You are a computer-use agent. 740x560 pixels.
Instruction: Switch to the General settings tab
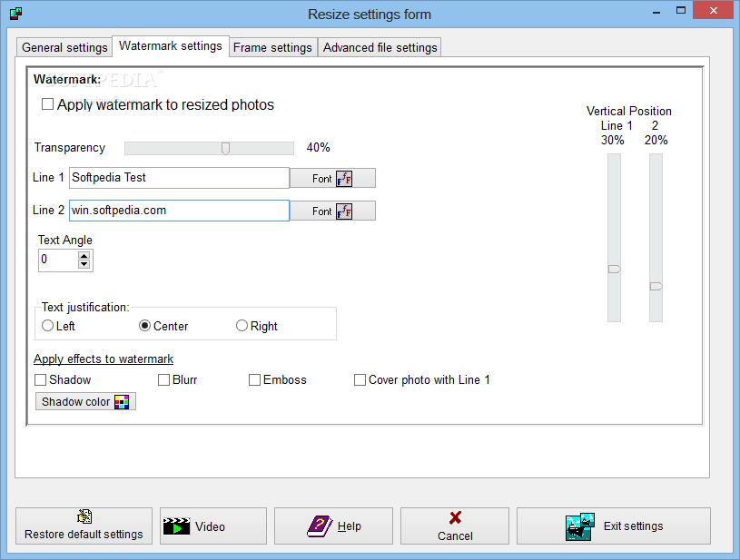click(x=64, y=47)
